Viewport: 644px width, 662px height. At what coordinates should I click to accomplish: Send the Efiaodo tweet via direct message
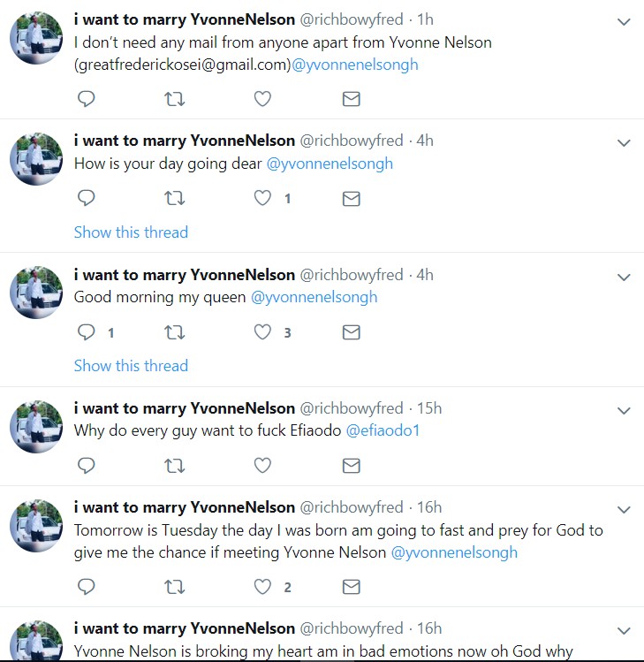[x=351, y=466]
